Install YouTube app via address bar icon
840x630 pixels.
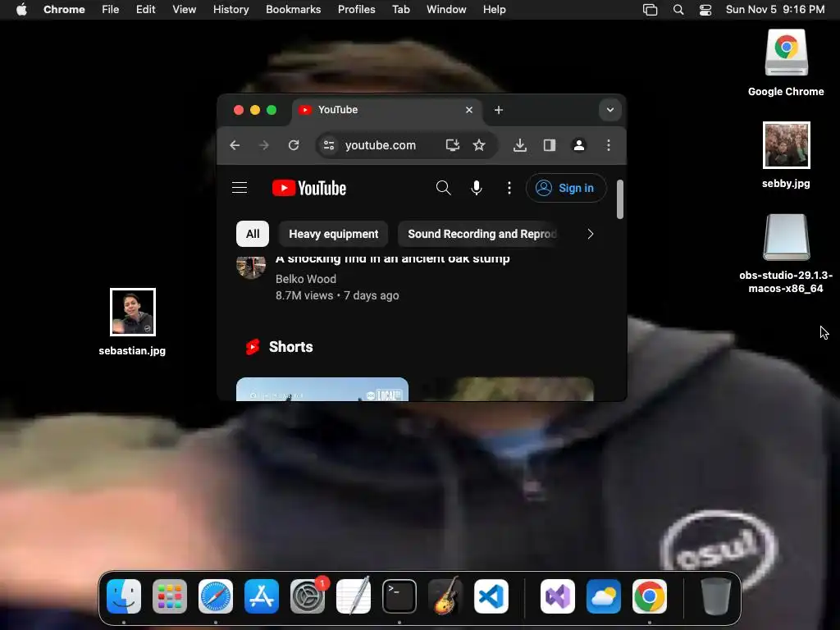[x=453, y=145]
